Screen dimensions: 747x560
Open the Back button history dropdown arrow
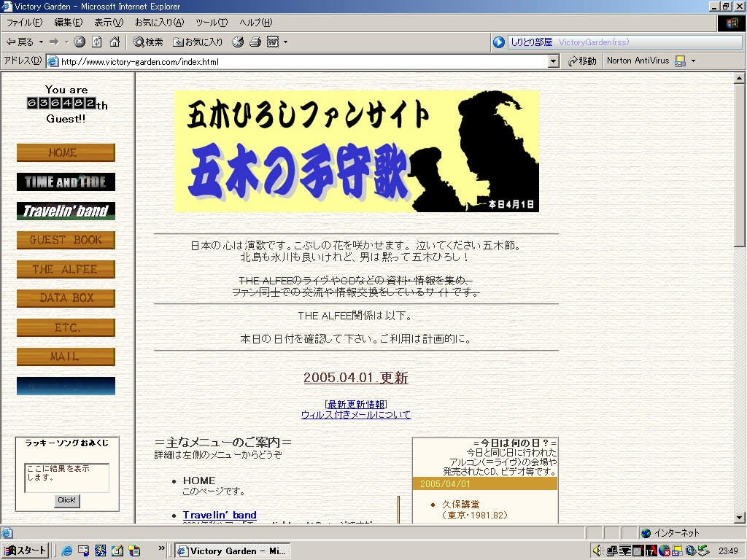click(x=41, y=42)
